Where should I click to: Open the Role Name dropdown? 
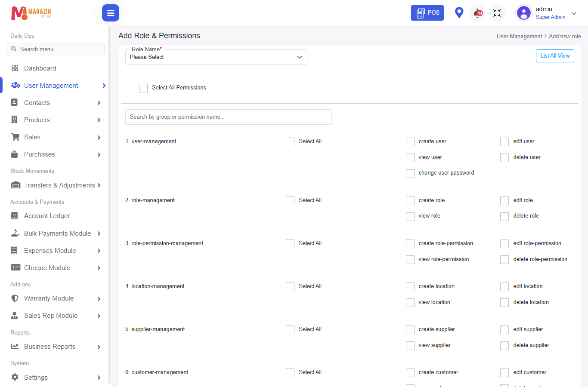point(216,57)
